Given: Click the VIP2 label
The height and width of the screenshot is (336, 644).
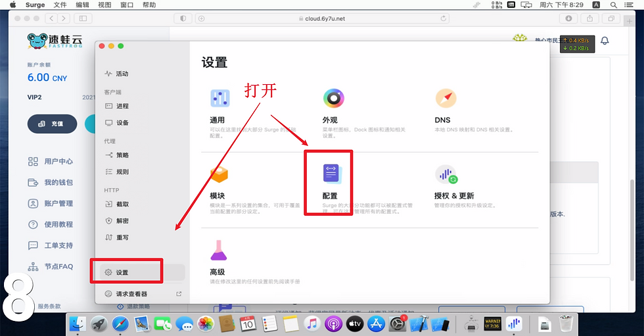Looking at the screenshot, I should point(34,97).
